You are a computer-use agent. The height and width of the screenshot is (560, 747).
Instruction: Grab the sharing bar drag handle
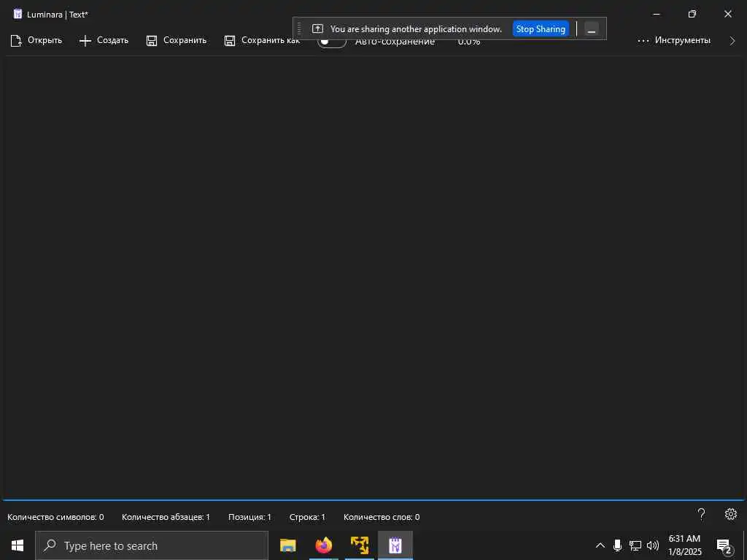pyautogui.click(x=299, y=29)
